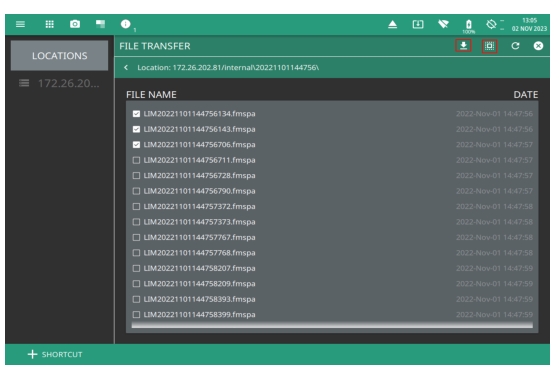Click the horizontal scrollbar below file list

click(332, 325)
